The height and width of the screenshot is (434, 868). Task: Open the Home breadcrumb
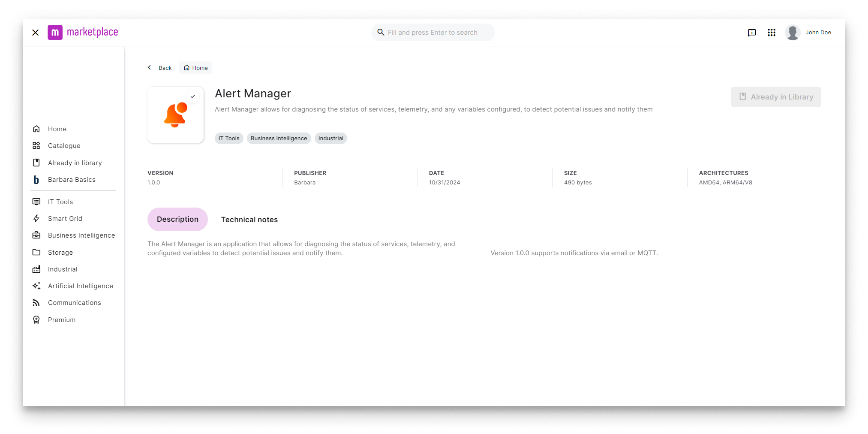tap(195, 67)
